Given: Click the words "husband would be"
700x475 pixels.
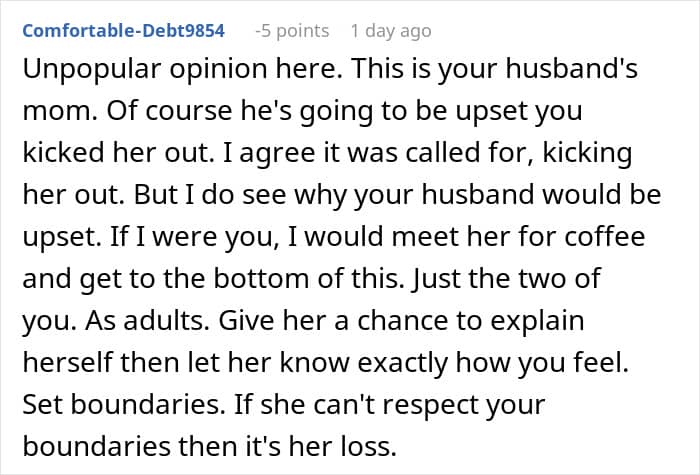Looking at the screenshot, I should 541,195.
